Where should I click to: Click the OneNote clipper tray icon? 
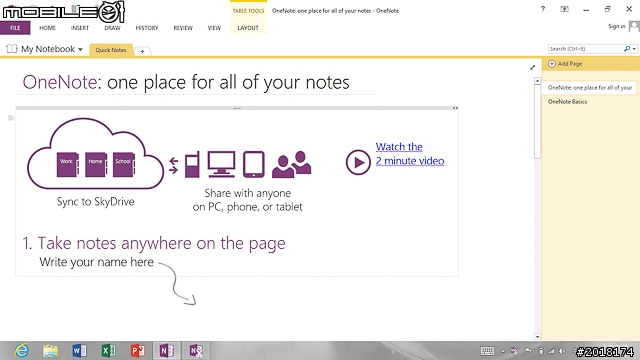tap(514, 351)
